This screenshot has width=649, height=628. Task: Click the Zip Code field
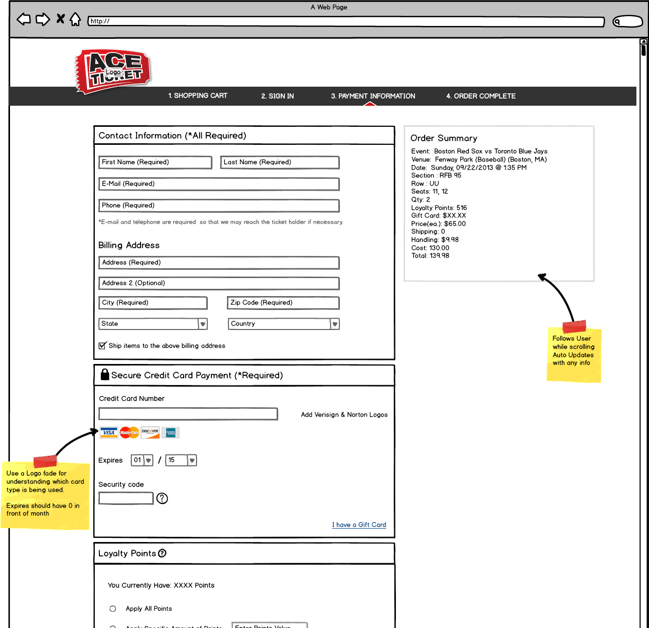[x=284, y=303]
